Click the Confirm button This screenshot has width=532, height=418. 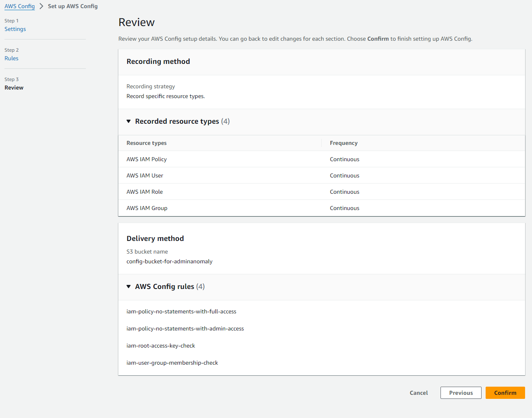(505, 393)
